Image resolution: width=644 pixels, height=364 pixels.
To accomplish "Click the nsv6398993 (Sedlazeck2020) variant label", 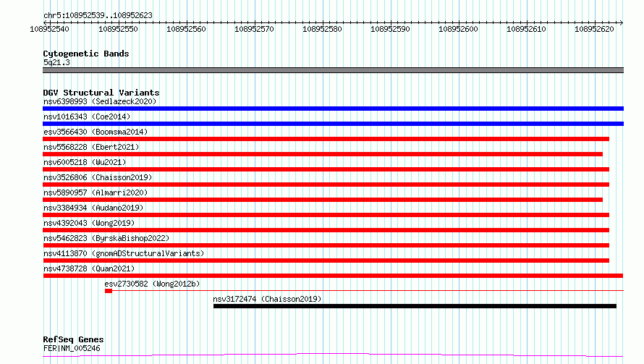I will tap(100, 101).
